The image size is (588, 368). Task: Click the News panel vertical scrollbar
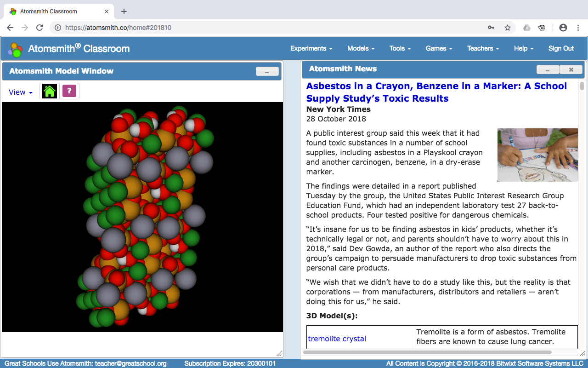pyautogui.click(x=582, y=86)
